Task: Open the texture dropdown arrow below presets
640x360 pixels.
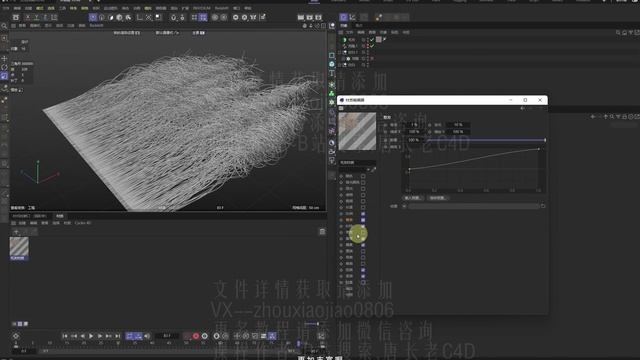Action: coord(404,206)
